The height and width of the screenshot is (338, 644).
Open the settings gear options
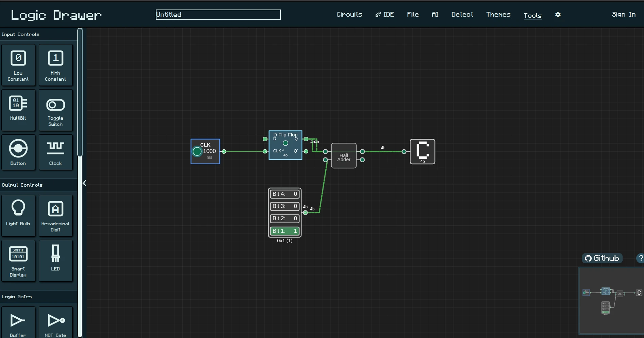[558, 15]
